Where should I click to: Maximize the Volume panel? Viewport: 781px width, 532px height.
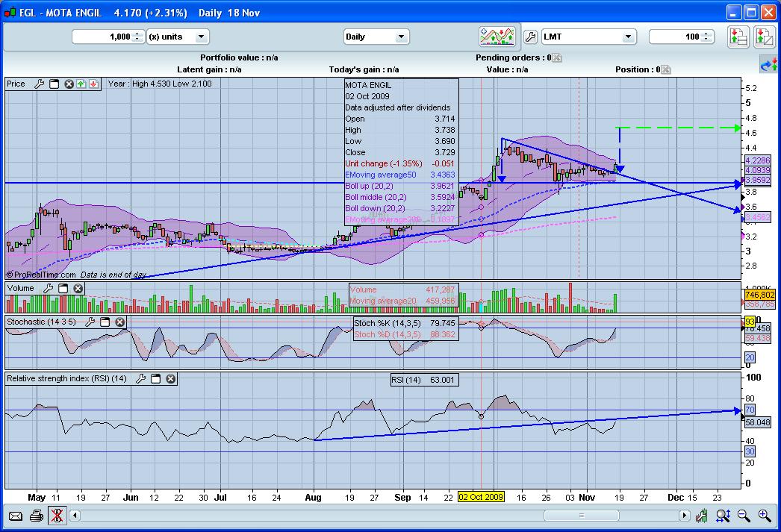click(63, 288)
